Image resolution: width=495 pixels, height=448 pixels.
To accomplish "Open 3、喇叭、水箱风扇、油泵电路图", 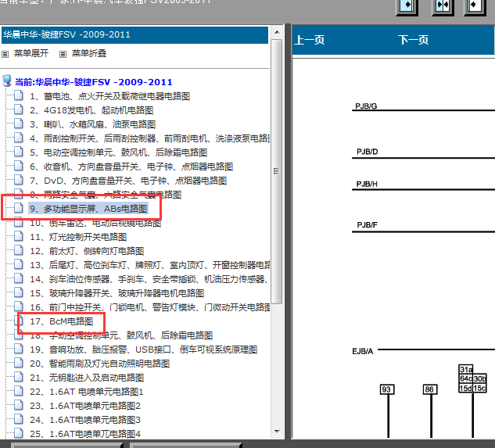I will tap(93, 124).
